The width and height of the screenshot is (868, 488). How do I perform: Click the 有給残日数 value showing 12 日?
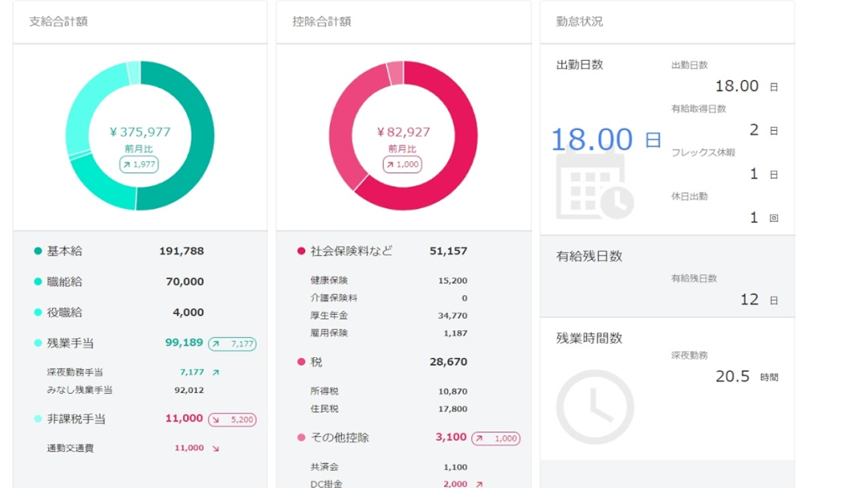[749, 299]
